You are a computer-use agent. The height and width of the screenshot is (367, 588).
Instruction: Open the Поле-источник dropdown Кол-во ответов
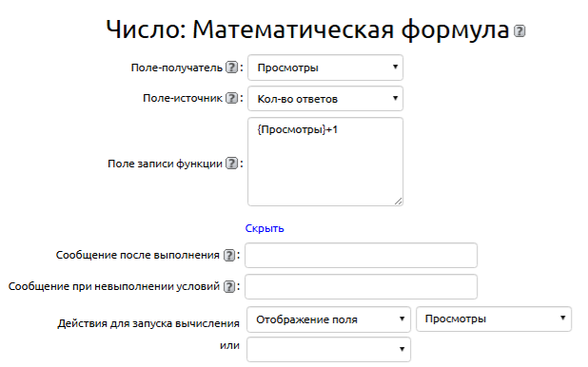(325, 99)
